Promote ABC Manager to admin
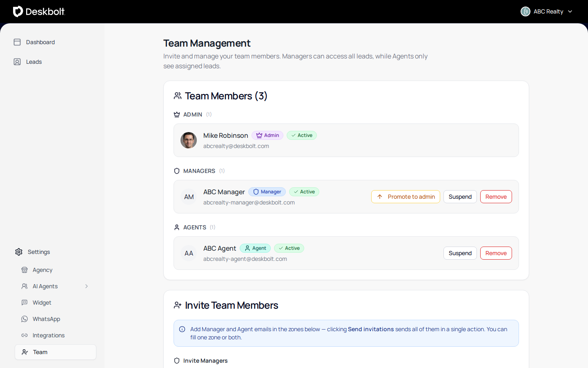The height and width of the screenshot is (368, 588). coord(405,197)
